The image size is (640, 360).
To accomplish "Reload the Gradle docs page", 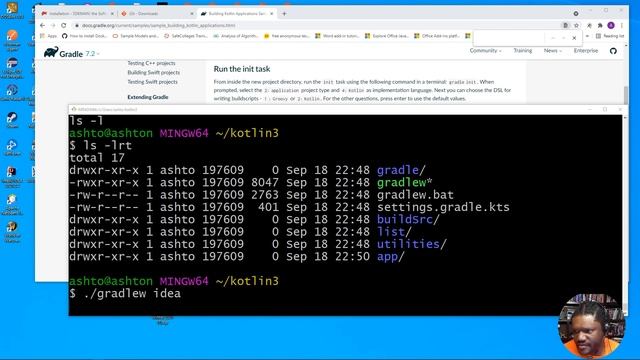I will pyautogui.click(x=64, y=25).
